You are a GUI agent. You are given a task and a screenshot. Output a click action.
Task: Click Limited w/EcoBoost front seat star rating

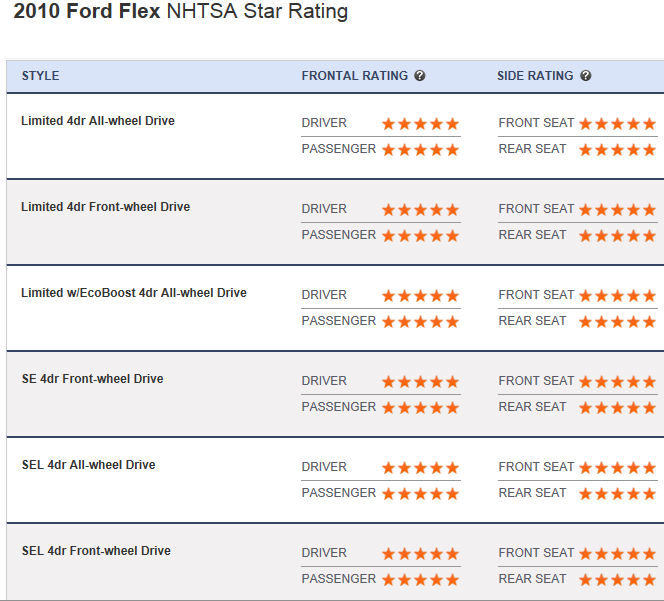[617, 296]
